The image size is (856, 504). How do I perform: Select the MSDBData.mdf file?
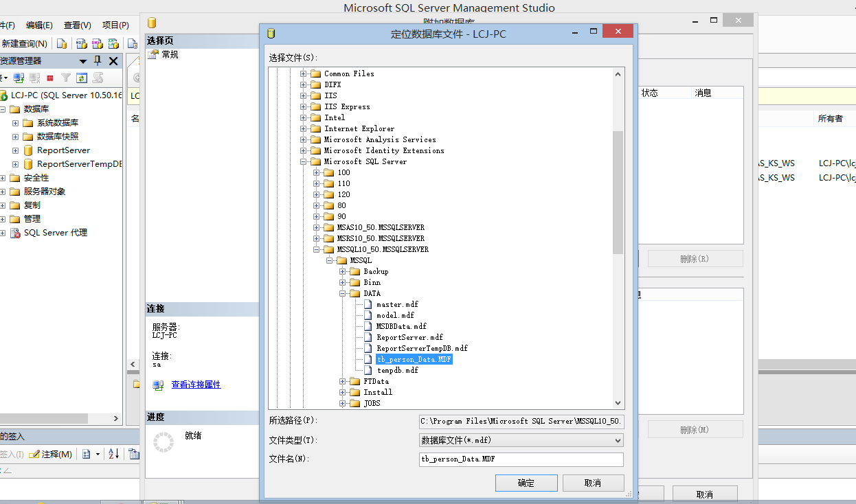401,326
